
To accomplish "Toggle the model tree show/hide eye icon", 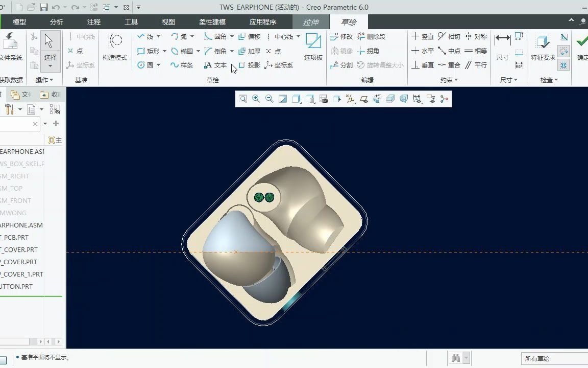I will coord(55,109).
